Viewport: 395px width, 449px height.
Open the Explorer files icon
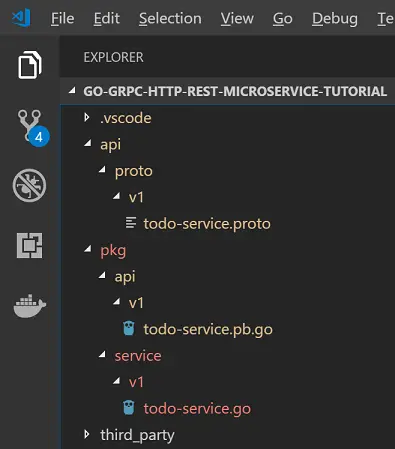30,65
